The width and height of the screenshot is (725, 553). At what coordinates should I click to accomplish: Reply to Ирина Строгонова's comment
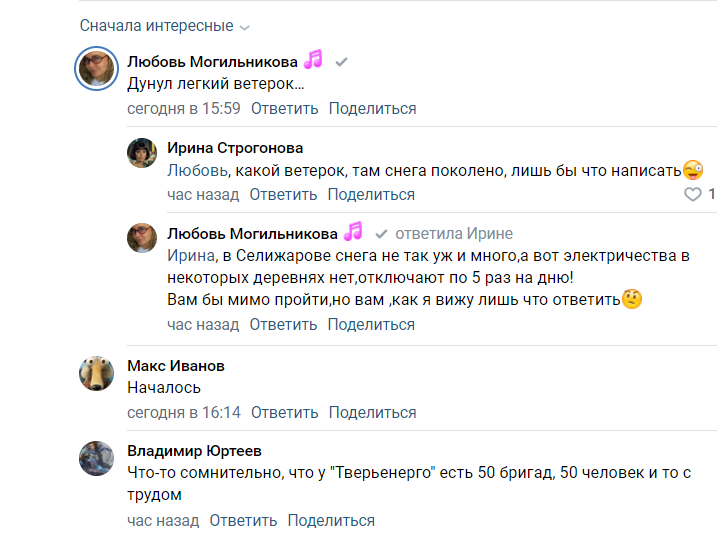click(283, 195)
